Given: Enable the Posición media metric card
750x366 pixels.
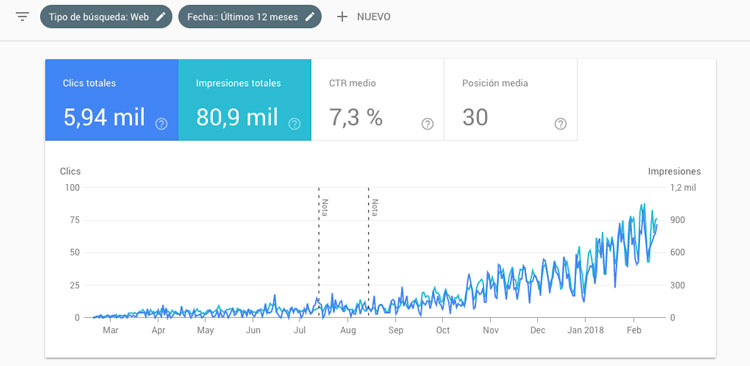Looking at the screenshot, I should (x=510, y=100).
